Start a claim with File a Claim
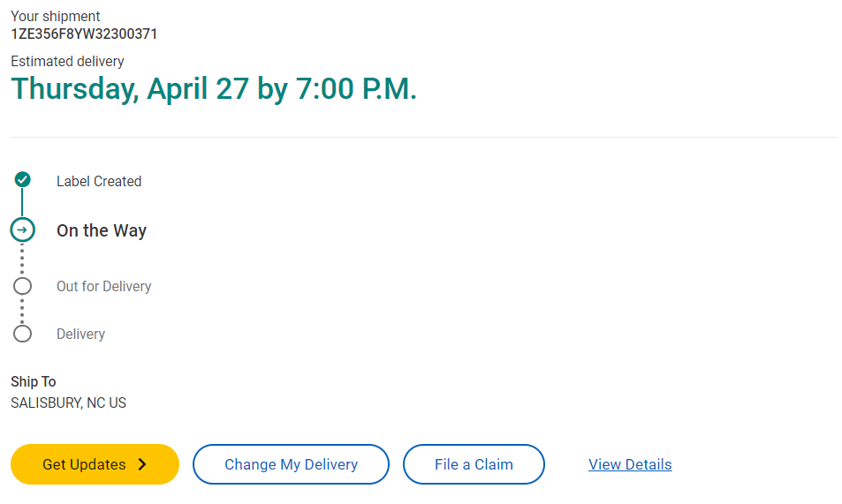Image resolution: width=842 pixels, height=504 pixels. tap(474, 464)
